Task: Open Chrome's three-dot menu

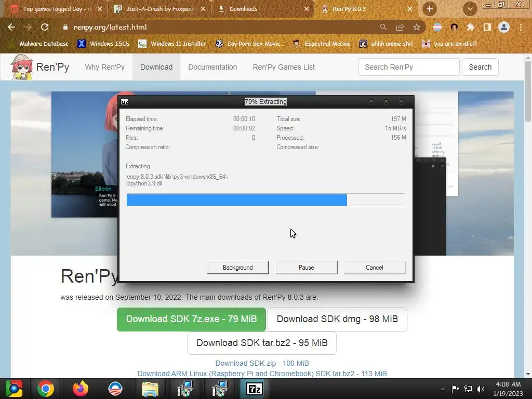Action: (521, 27)
